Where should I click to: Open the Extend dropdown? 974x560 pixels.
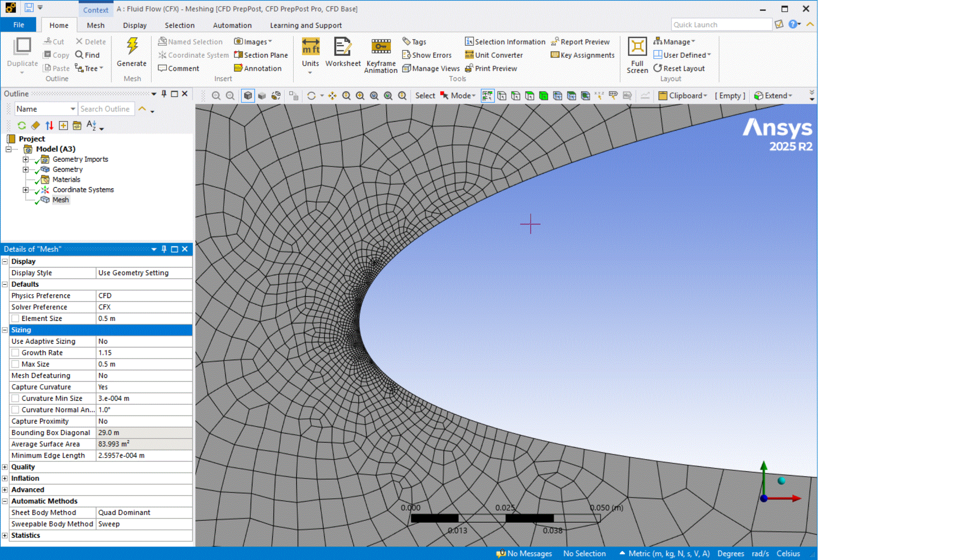[x=773, y=96]
